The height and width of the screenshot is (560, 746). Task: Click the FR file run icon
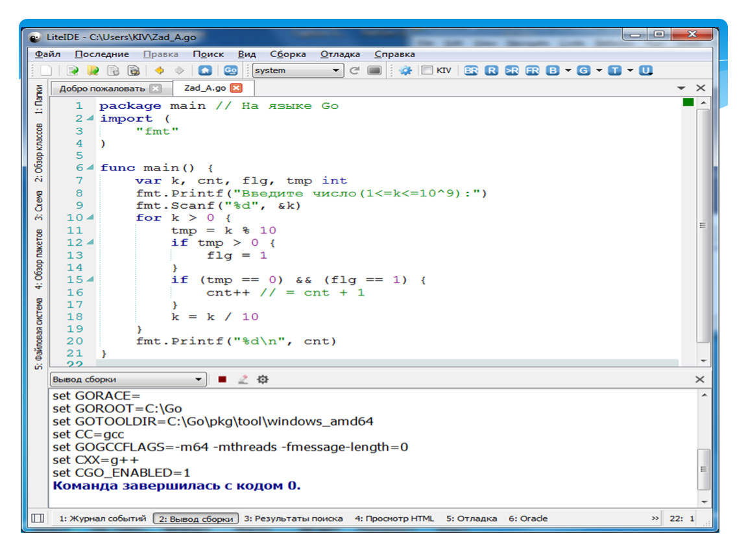(533, 71)
